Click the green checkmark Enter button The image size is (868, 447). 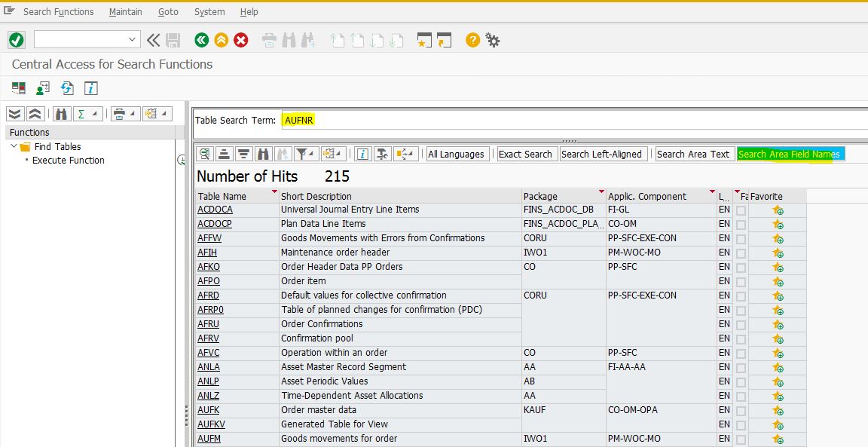16,40
